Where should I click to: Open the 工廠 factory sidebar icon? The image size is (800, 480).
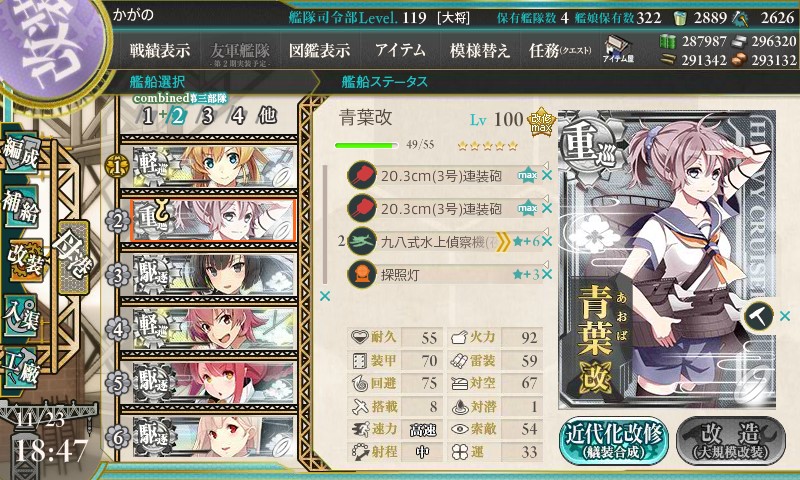[21, 368]
